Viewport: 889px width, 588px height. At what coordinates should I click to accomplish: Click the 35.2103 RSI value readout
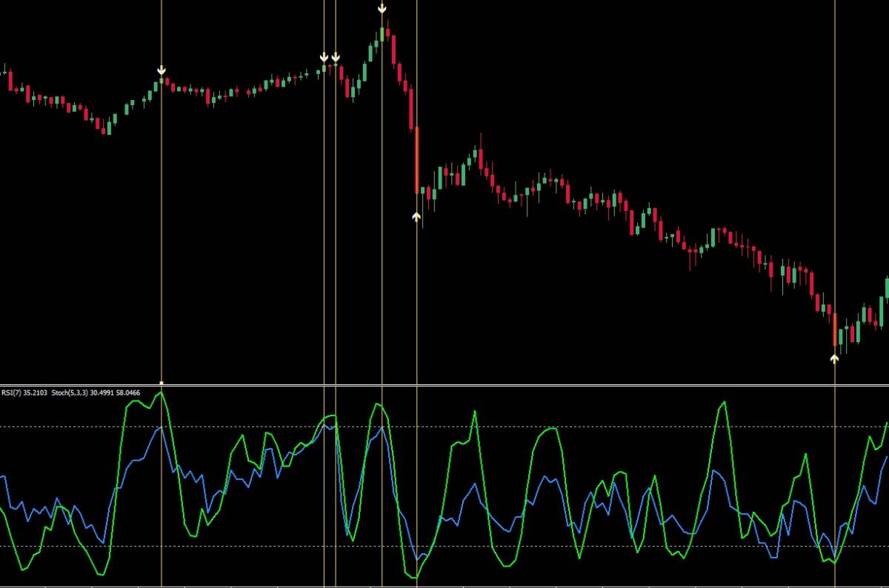(x=36, y=392)
